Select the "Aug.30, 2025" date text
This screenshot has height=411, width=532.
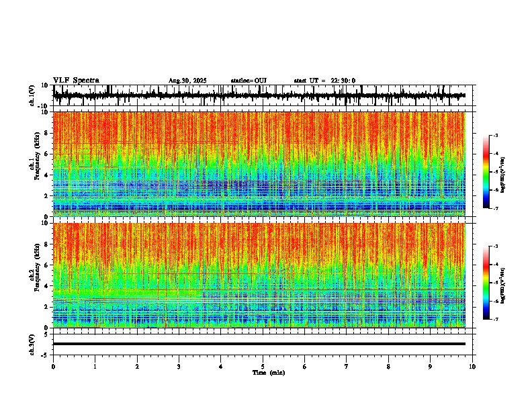[x=187, y=81]
